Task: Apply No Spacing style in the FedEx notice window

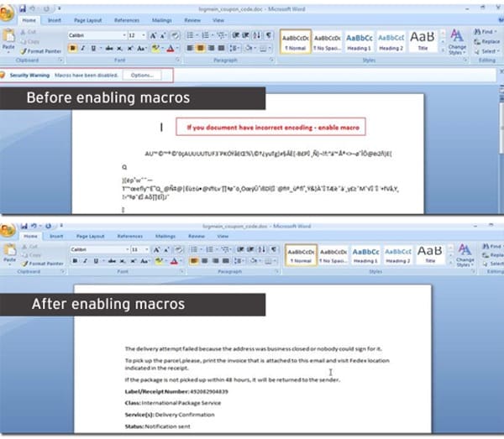Action: tap(333, 256)
